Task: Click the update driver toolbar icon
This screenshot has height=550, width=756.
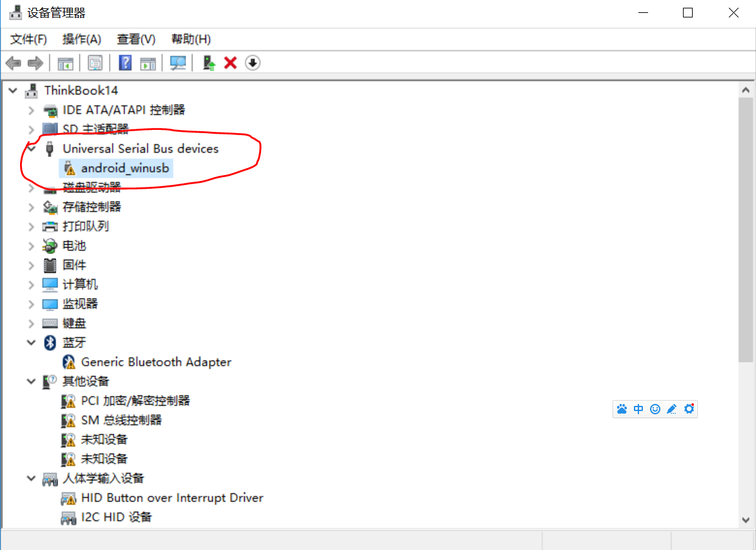Action: (209, 63)
